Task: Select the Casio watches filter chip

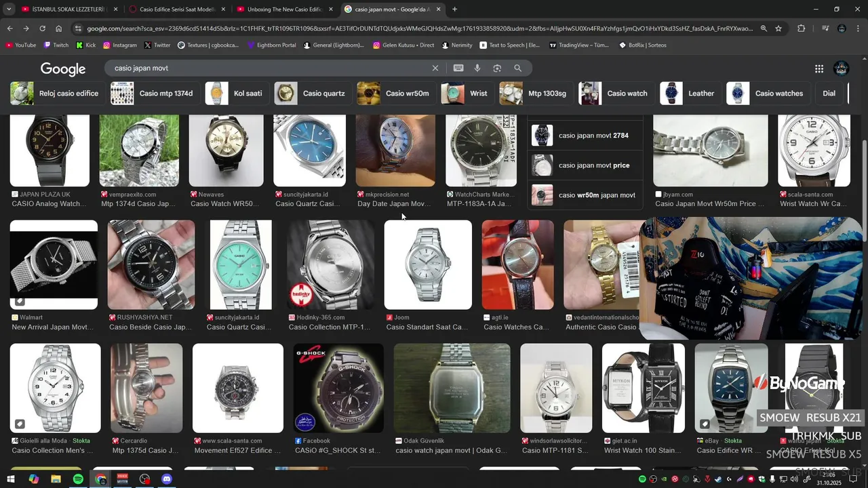Action: pyautogui.click(x=767, y=94)
